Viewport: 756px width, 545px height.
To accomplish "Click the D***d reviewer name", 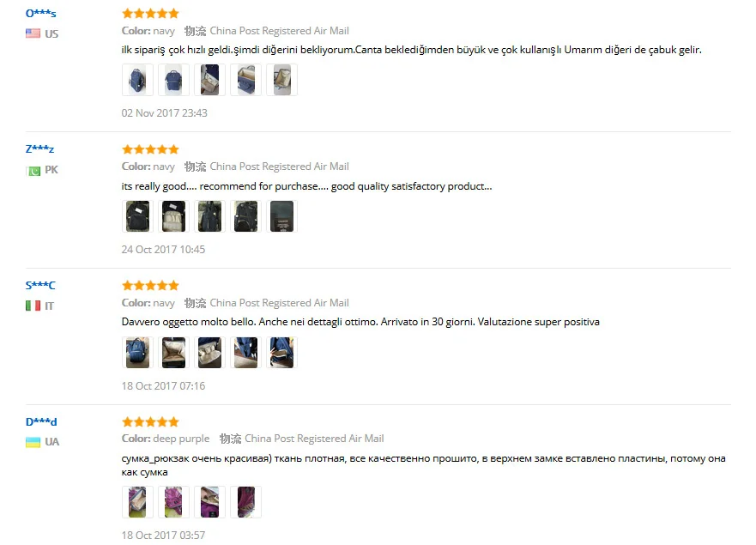I will pos(41,422).
